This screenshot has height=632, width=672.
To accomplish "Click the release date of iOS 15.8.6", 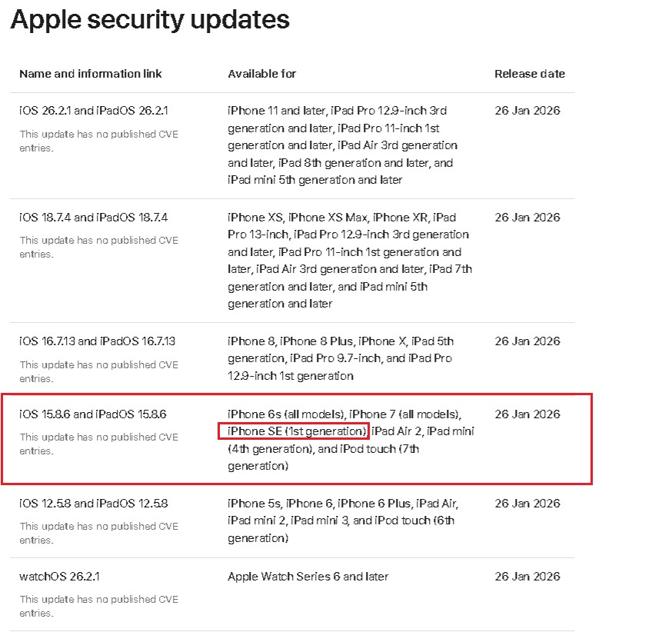I will [527, 414].
